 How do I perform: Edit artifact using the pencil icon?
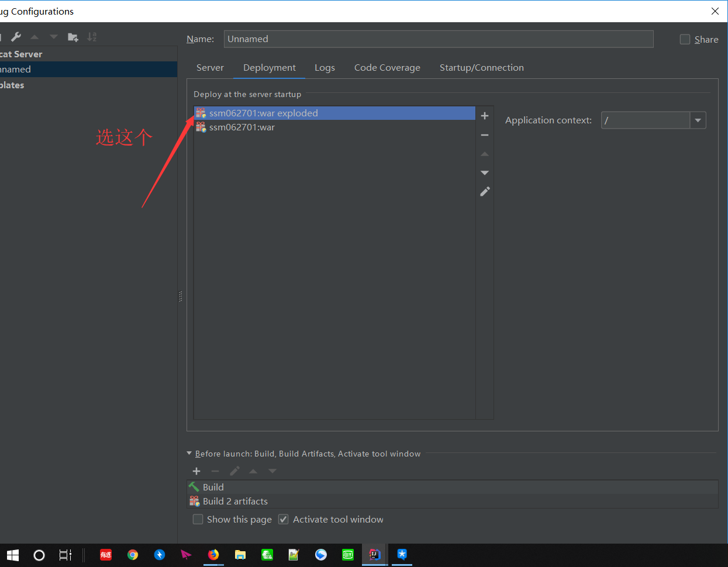pos(485,192)
